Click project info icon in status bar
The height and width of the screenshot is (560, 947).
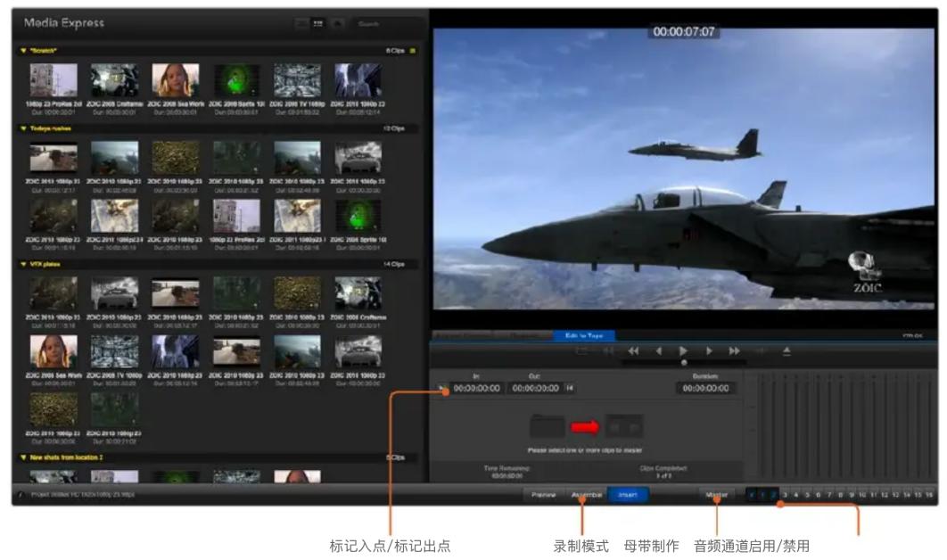[21, 495]
